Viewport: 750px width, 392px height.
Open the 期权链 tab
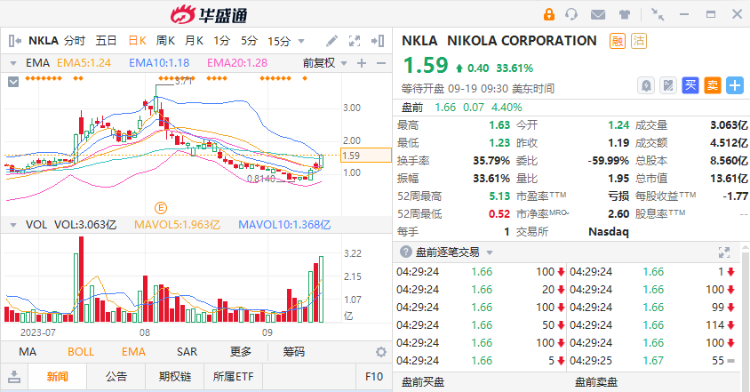pos(175,377)
